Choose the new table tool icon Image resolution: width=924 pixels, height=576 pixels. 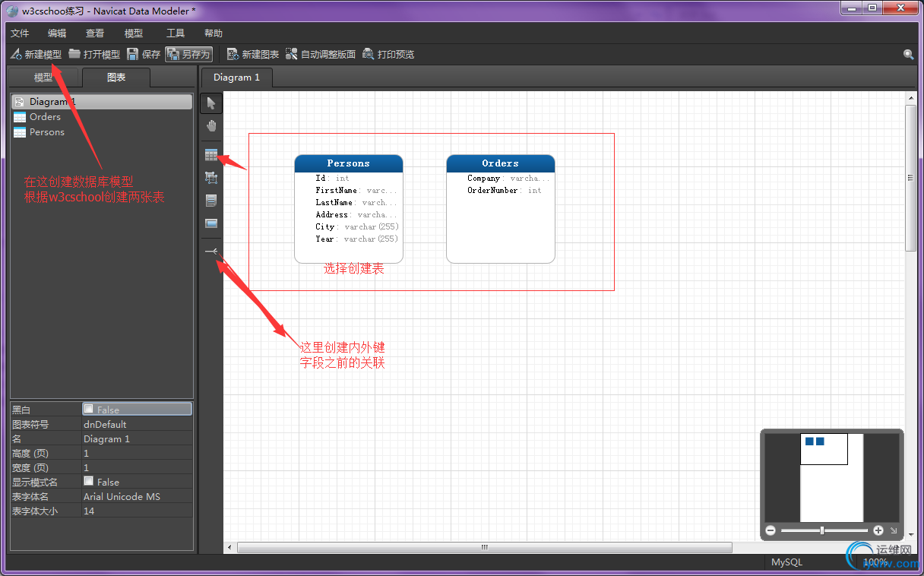[211, 155]
